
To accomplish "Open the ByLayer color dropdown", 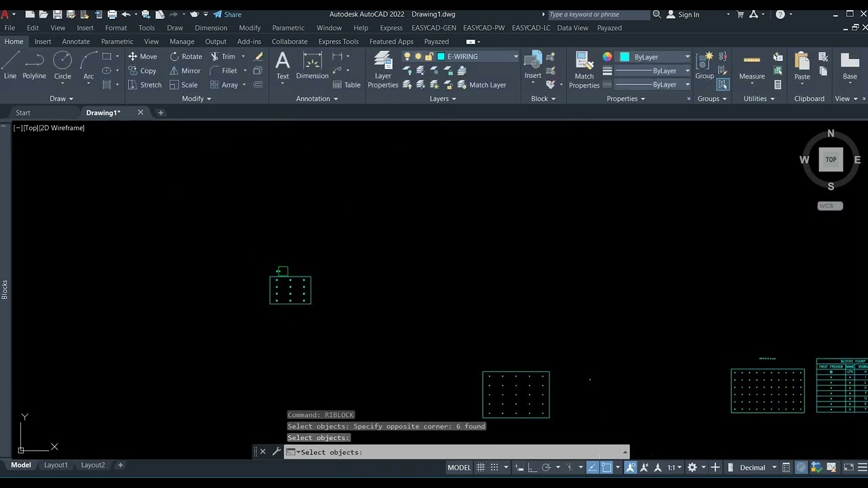I will [687, 57].
